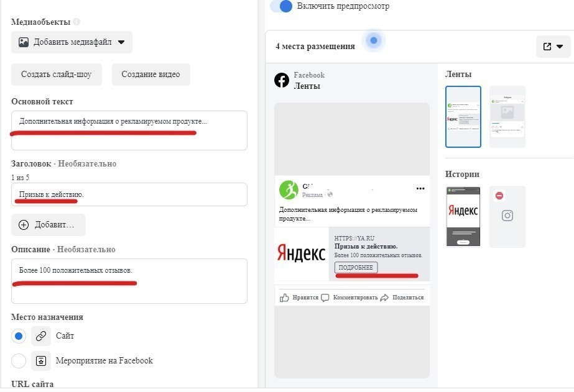
Task: Select the Instagram feed placement thumbnail
Action: tap(507, 117)
